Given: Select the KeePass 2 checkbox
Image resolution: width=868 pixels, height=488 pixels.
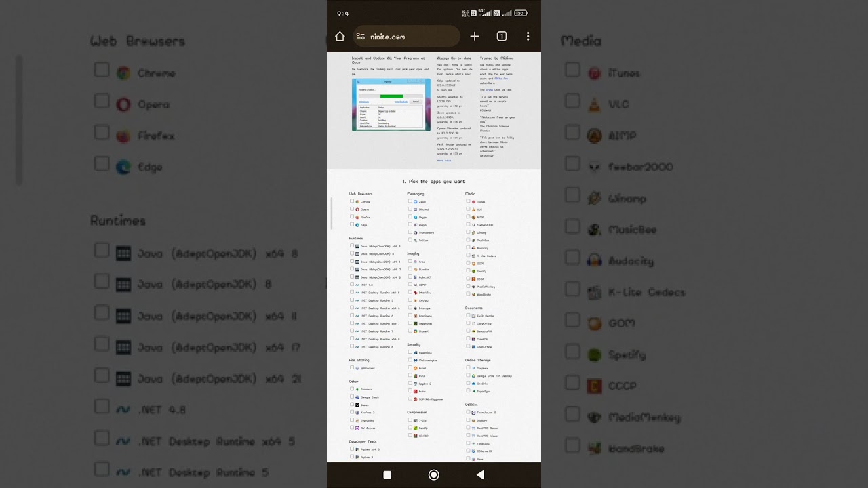Looking at the screenshot, I should tap(352, 412).
